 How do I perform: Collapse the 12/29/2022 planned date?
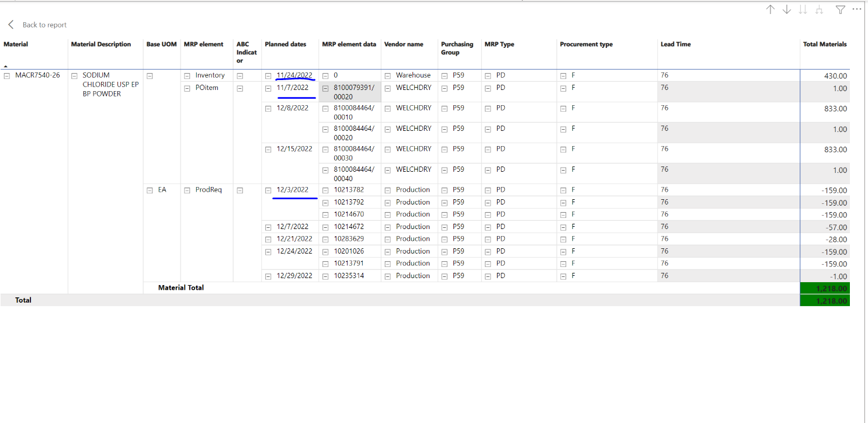coord(268,276)
